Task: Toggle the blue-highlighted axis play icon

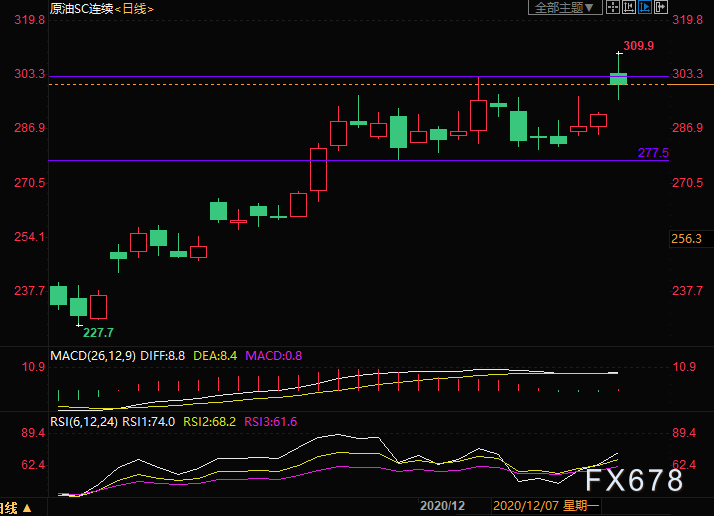Action: click(x=645, y=7)
